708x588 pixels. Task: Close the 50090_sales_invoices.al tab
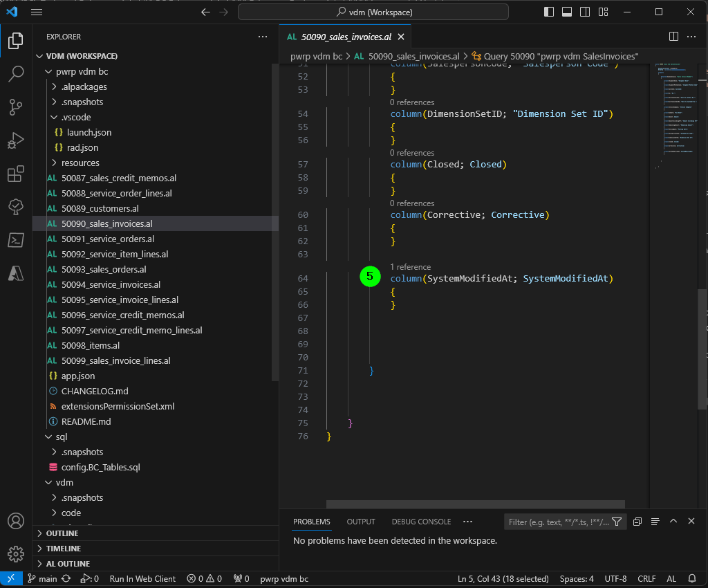pos(401,37)
